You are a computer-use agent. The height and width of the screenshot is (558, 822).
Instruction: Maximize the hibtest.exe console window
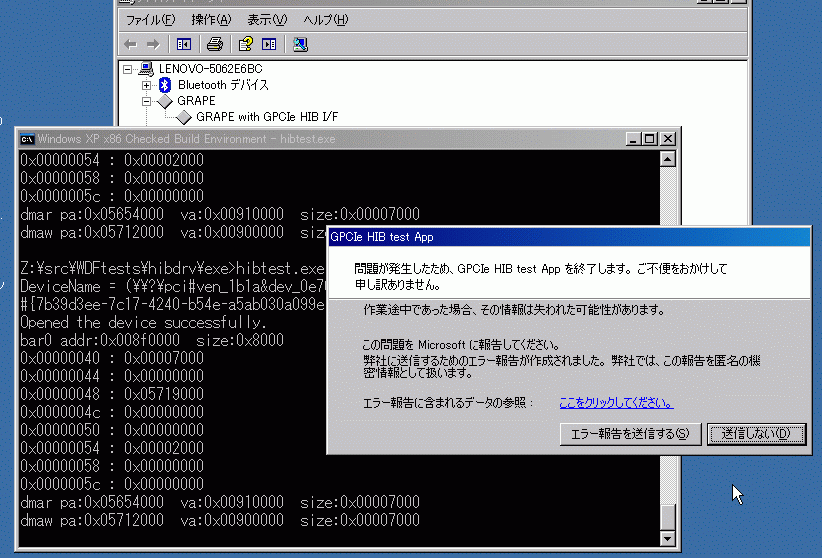pyautogui.click(x=650, y=139)
